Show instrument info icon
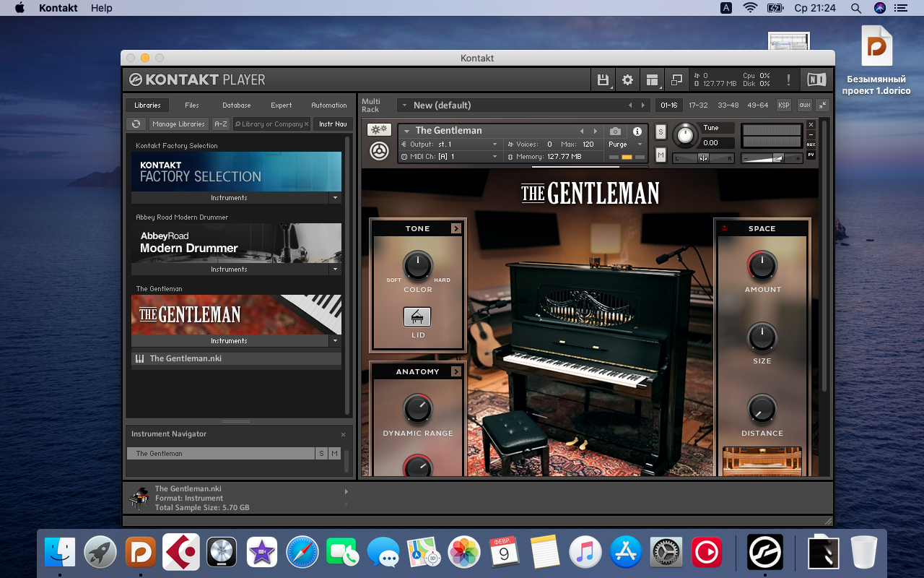This screenshot has width=924, height=578. click(x=637, y=131)
